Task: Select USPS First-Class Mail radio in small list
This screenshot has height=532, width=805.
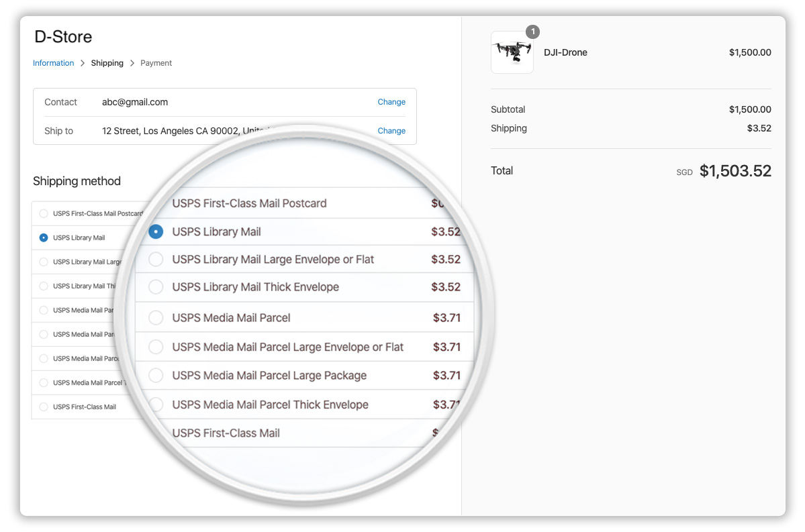Action: coord(44,407)
